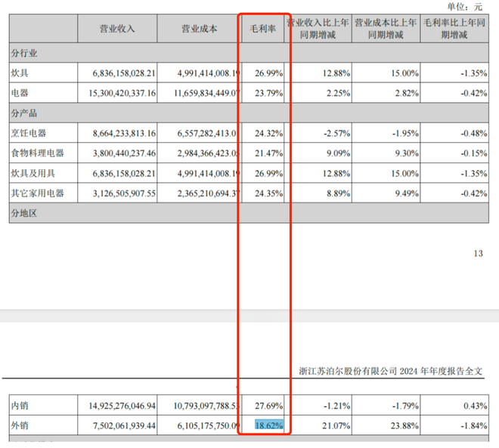Image resolution: width=499 pixels, height=448 pixels.
Task: Select the 营业收入比上年同期增减 header cell
Action: point(321,29)
